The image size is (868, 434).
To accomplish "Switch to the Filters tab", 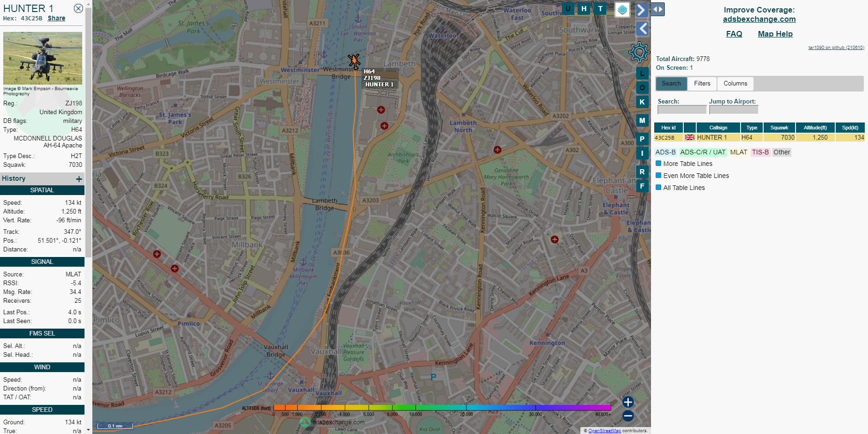I will [702, 84].
